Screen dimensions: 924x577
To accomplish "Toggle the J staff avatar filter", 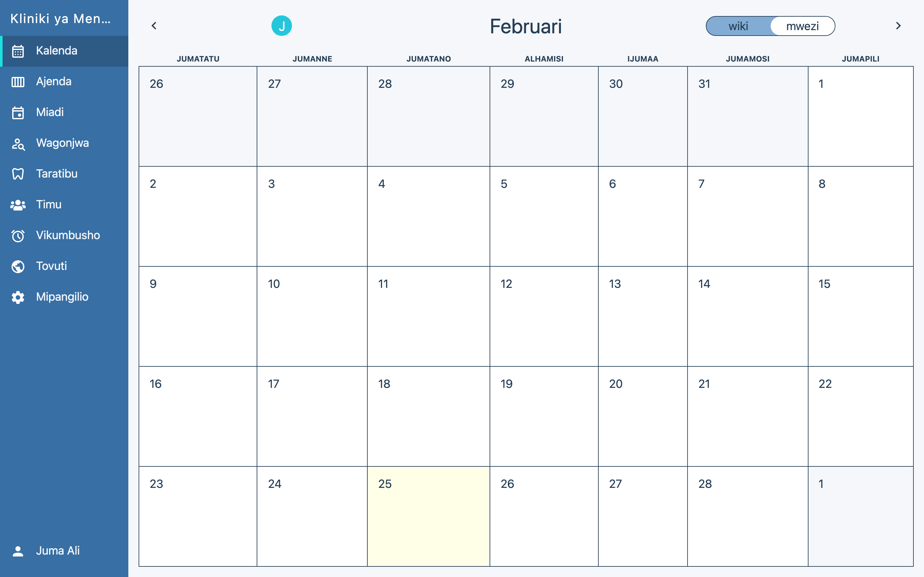I will click(281, 26).
